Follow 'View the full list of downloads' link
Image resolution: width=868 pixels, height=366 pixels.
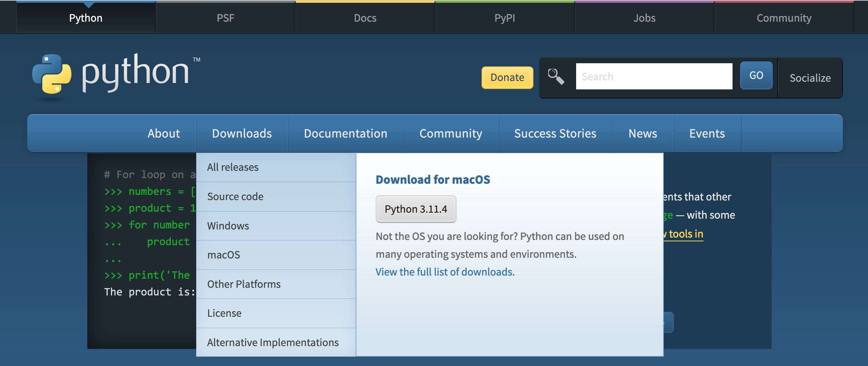point(444,272)
